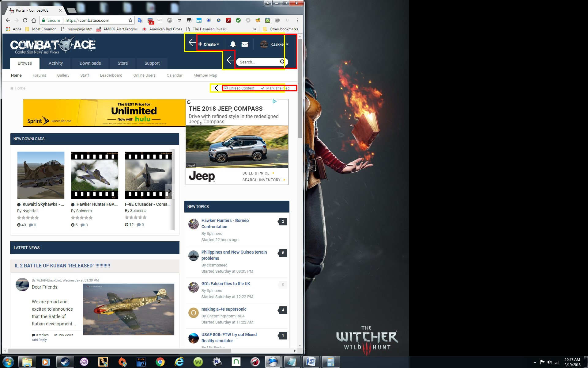Open Philippines and New Guinea terrain topic
The image size is (588, 368).
tap(234, 255)
